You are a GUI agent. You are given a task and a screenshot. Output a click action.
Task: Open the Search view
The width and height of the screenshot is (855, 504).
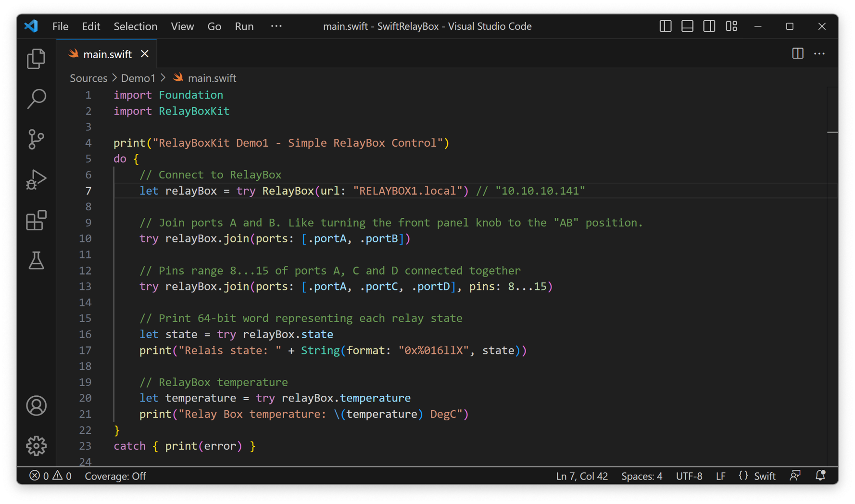(36, 99)
